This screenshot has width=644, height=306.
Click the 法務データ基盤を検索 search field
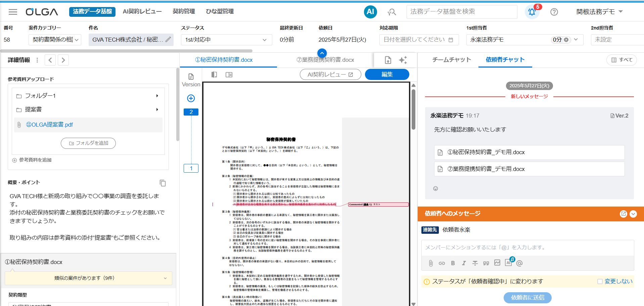click(x=462, y=12)
